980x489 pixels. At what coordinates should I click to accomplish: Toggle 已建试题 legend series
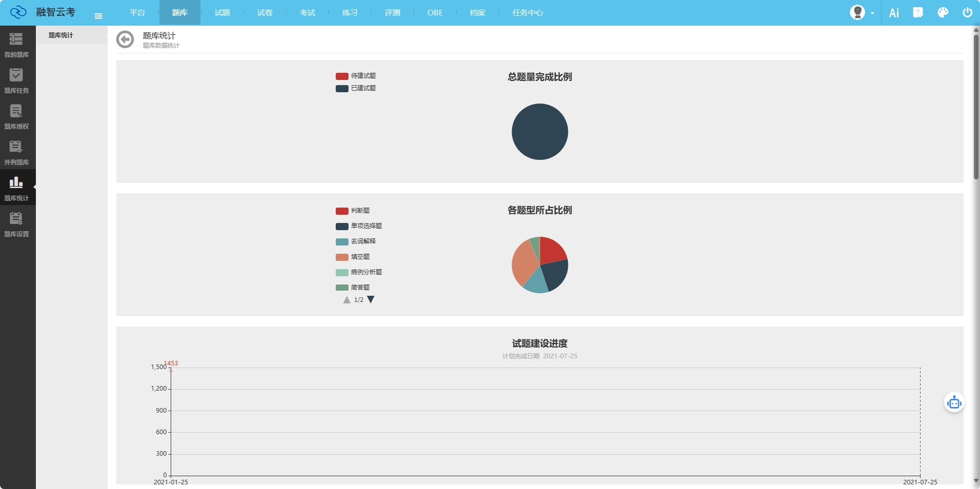tap(356, 88)
